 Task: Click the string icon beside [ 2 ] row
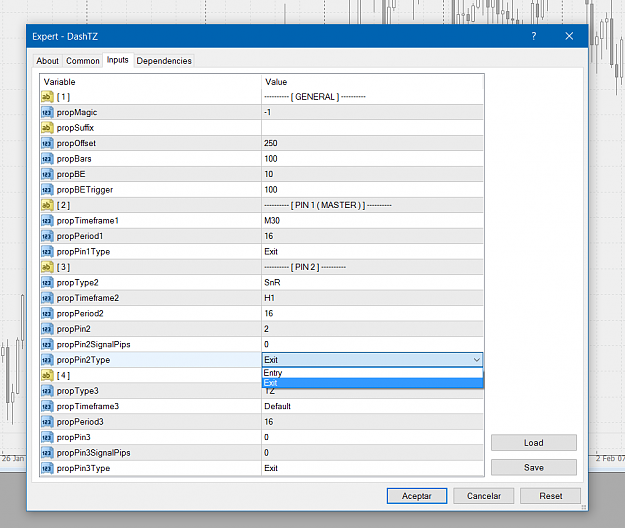47,205
